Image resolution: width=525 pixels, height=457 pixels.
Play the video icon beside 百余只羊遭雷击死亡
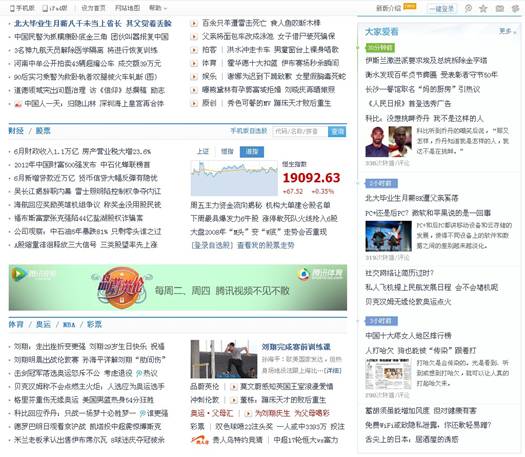194,23
